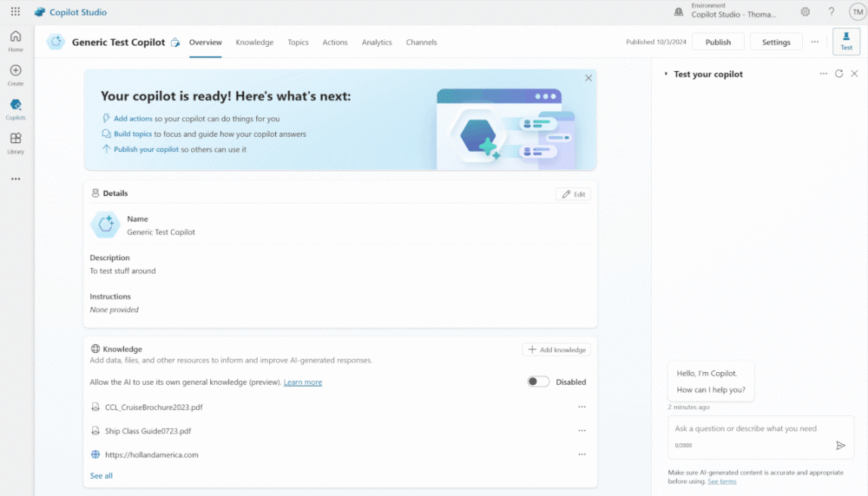
Task: Click See all knowledge sources
Action: (102, 475)
